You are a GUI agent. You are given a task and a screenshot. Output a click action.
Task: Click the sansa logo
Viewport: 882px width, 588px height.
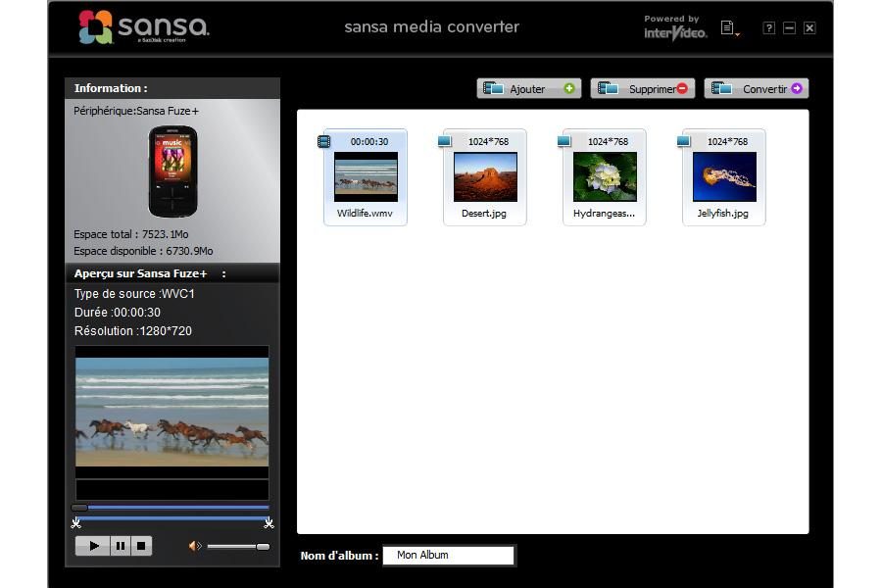(x=144, y=27)
